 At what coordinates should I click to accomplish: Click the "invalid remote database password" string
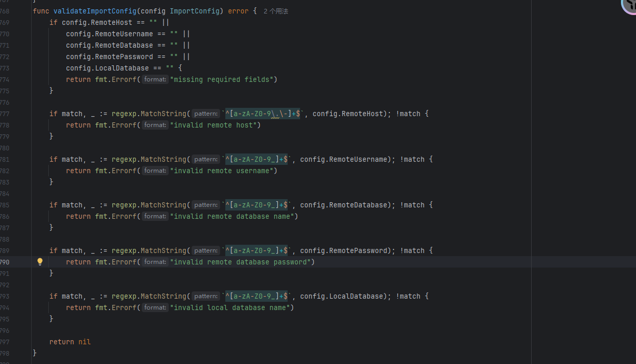[242, 262]
